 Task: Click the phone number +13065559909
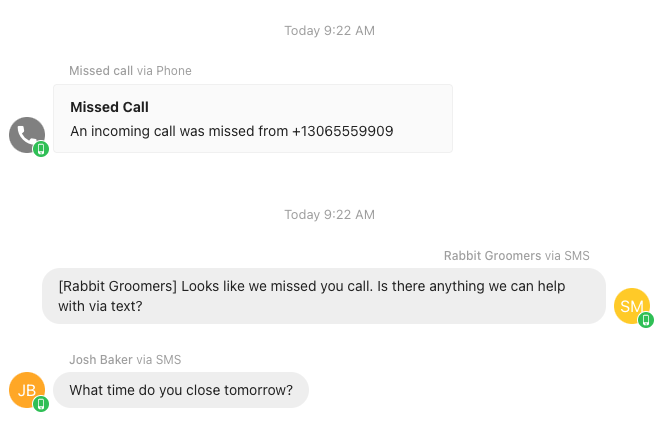tap(343, 131)
